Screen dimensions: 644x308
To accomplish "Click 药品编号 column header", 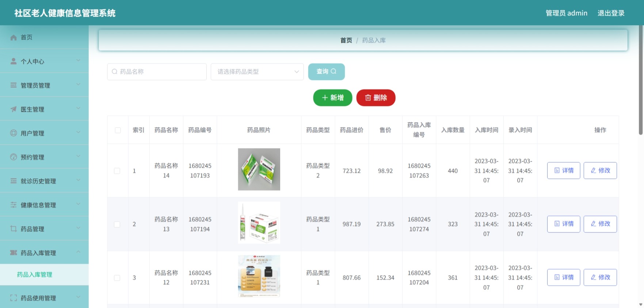I will tap(200, 130).
